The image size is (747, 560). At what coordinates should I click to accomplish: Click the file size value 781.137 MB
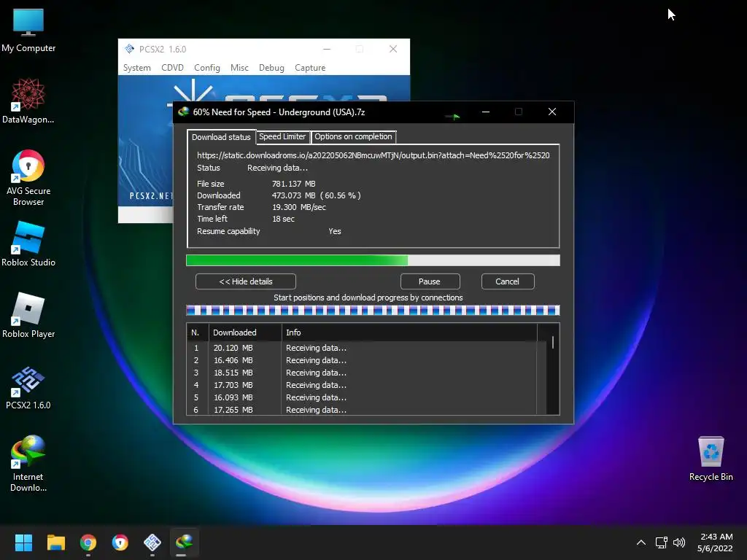click(x=293, y=184)
